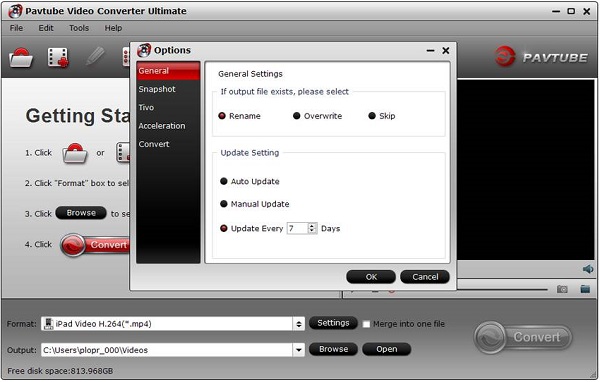
Task: Click the iPad Video H.264 format field
Action: (x=167, y=324)
